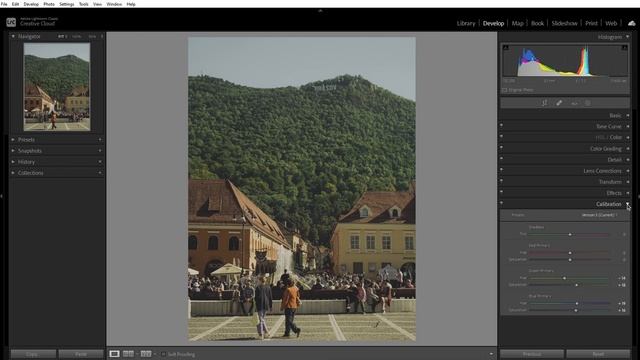The image size is (640, 360).
Task: Switch to the Library module
Action: click(x=466, y=23)
